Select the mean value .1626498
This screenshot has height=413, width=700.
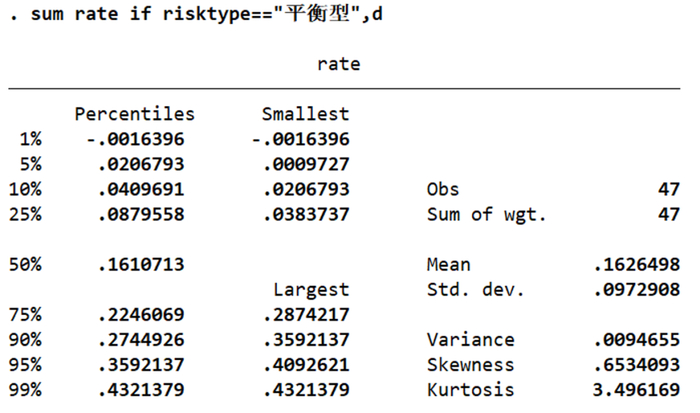[x=639, y=265]
